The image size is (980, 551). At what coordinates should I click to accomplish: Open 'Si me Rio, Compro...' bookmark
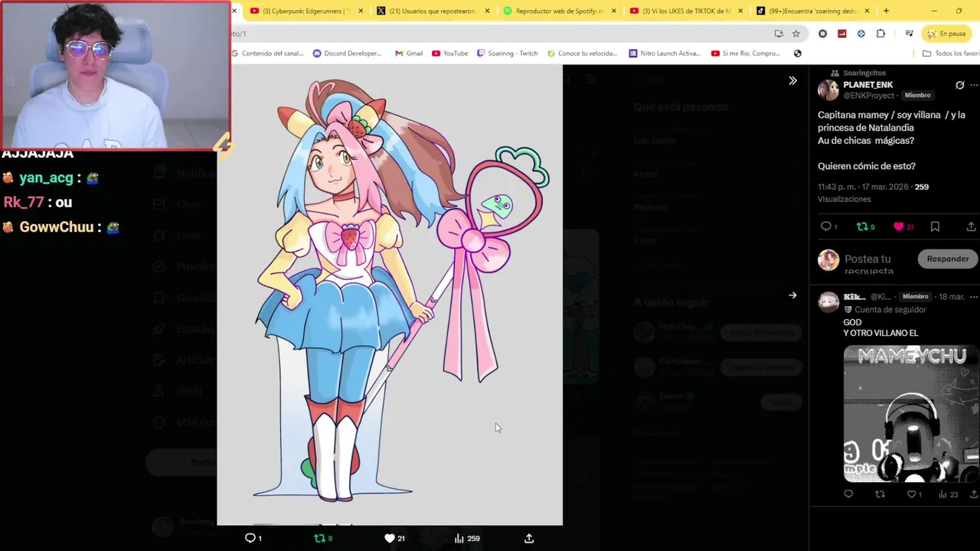pyautogui.click(x=746, y=54)
